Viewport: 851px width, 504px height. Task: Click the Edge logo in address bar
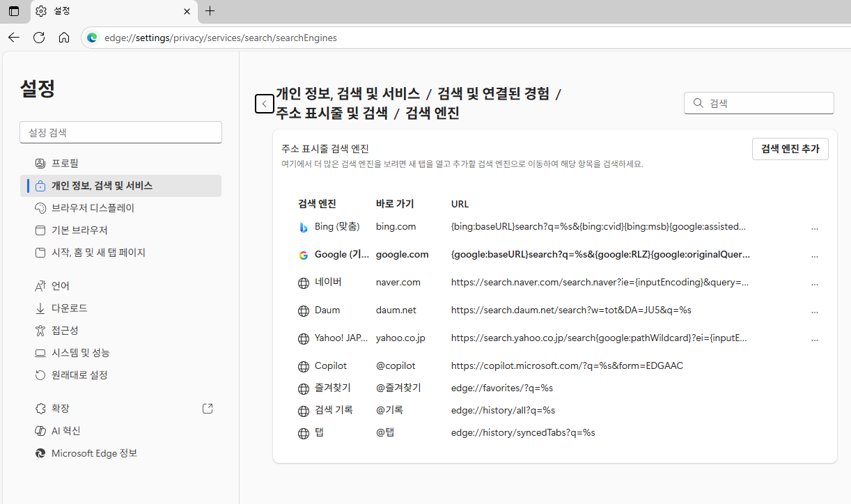(x=92, y=38)
